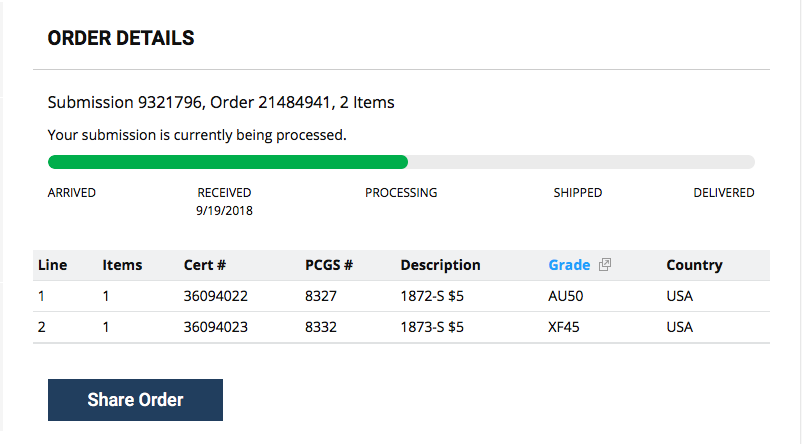Click the green filled progress bar
802x444 pixels.
point(228,162)
